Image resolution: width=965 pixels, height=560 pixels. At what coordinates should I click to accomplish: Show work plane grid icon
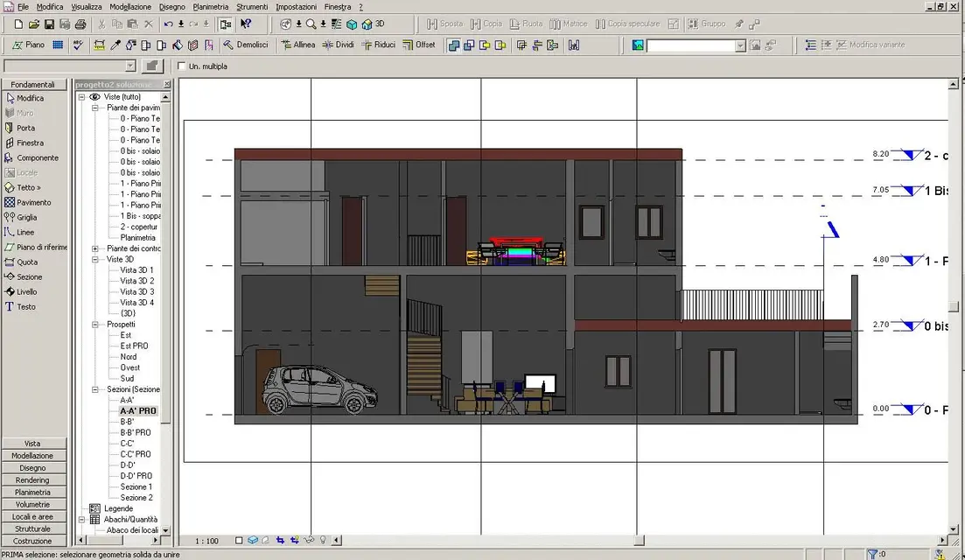58,45
